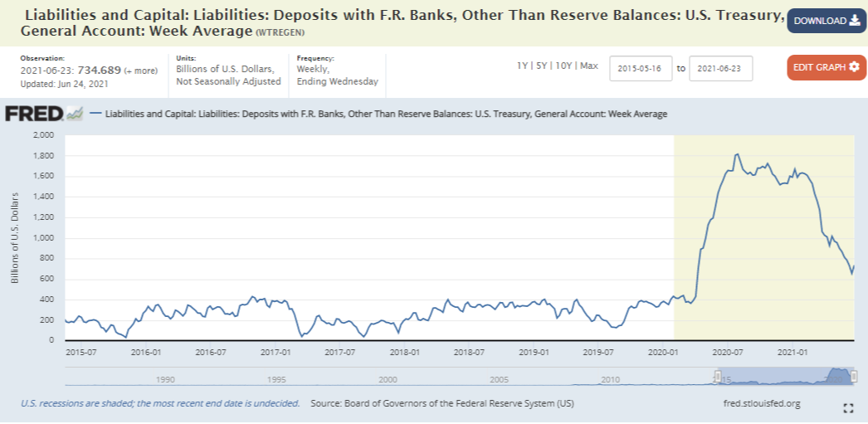Click the Download button

[x=827, y=21]
